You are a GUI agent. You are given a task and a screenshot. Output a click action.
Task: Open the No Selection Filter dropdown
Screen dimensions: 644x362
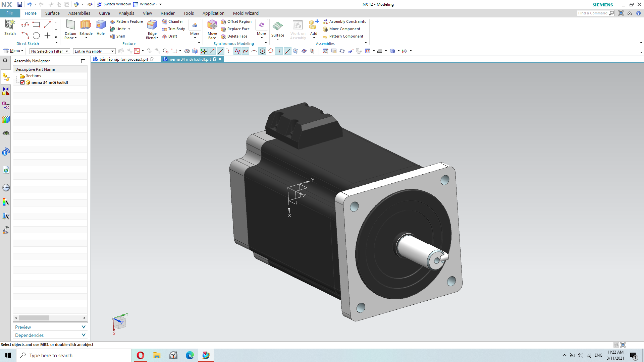coord(50,51)
